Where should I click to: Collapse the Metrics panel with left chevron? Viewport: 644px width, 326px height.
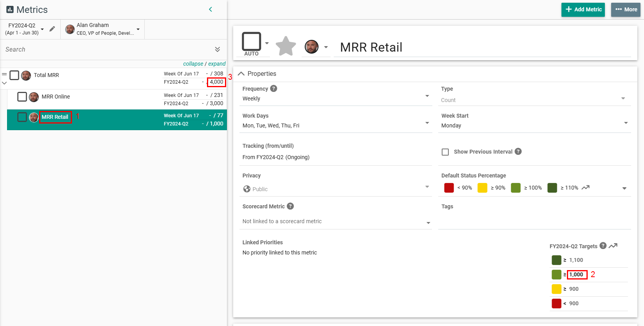(x=210, y=9)
